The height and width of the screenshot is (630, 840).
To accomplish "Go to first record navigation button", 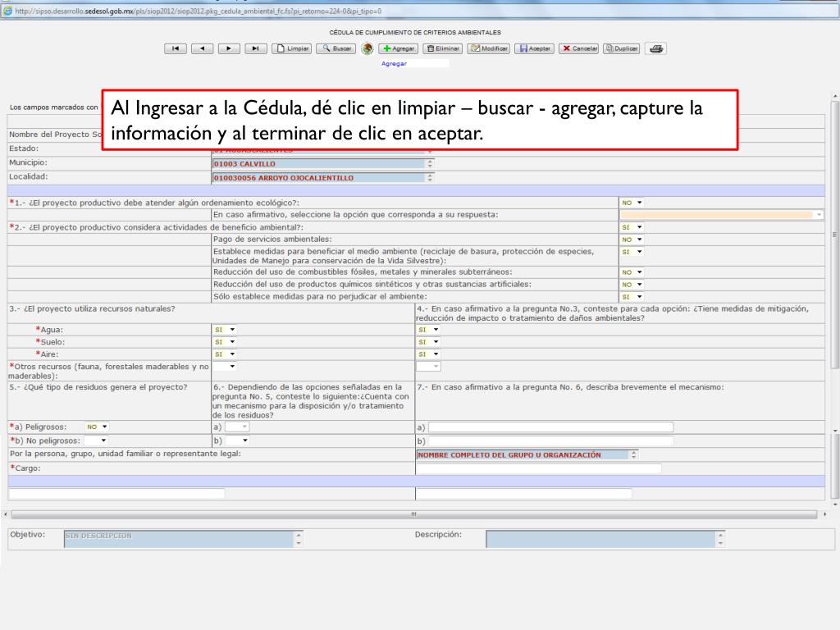I will (176, 48).
